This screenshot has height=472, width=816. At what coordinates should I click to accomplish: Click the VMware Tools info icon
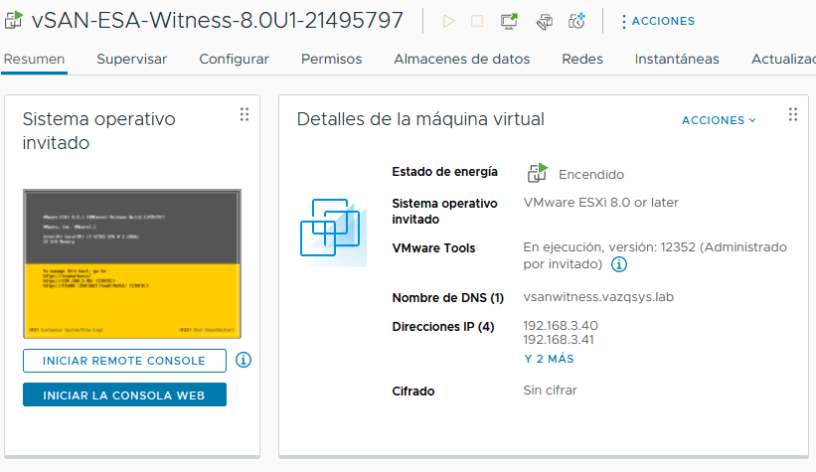click(x=619, y=265)
